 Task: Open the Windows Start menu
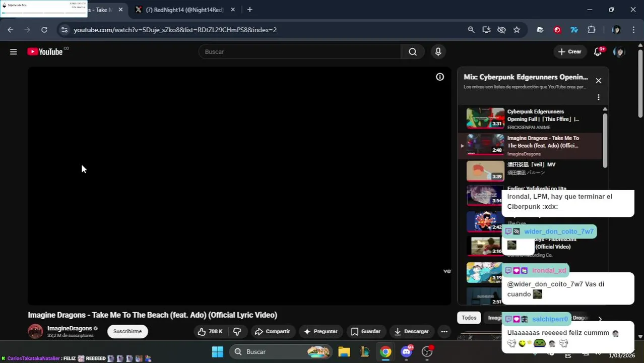pos(217,351)
